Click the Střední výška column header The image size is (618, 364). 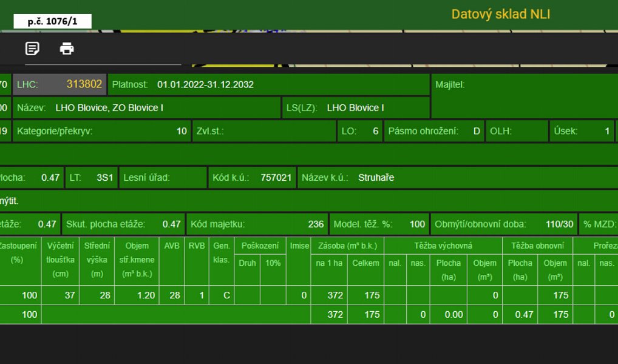(x=97, y=260)
